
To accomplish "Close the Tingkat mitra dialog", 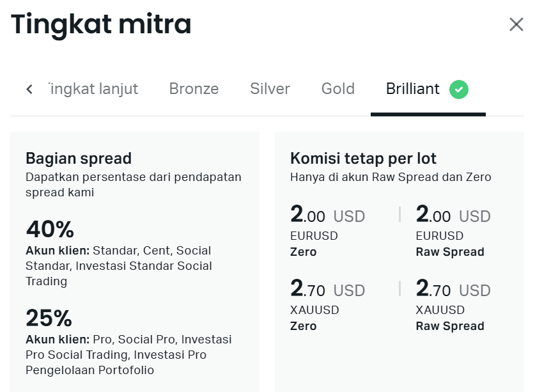I will [516, 24].
